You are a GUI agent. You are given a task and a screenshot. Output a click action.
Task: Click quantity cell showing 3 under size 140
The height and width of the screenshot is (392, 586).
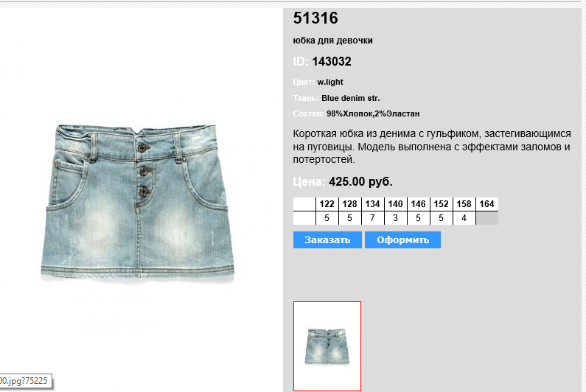[x=395, y=218]
